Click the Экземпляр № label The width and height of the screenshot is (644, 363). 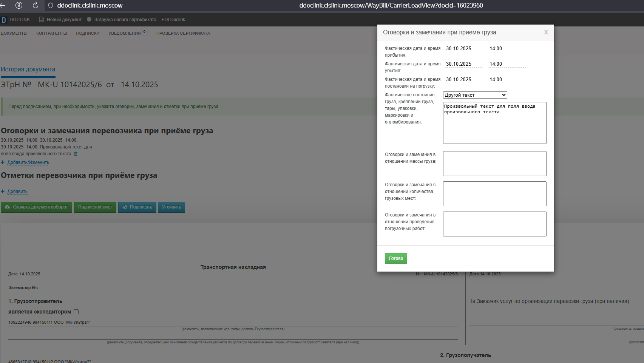pyautogui.click(x=23, y=287)
